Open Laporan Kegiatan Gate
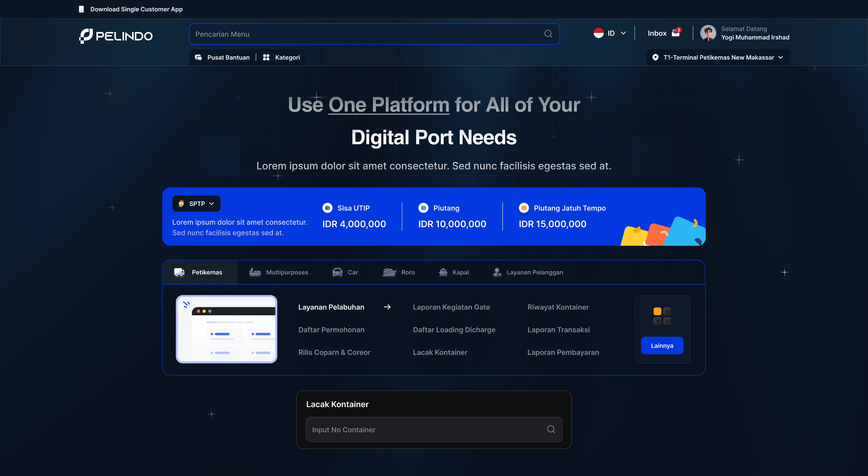This screenshot has height=476, width=868. click(451, 307)
